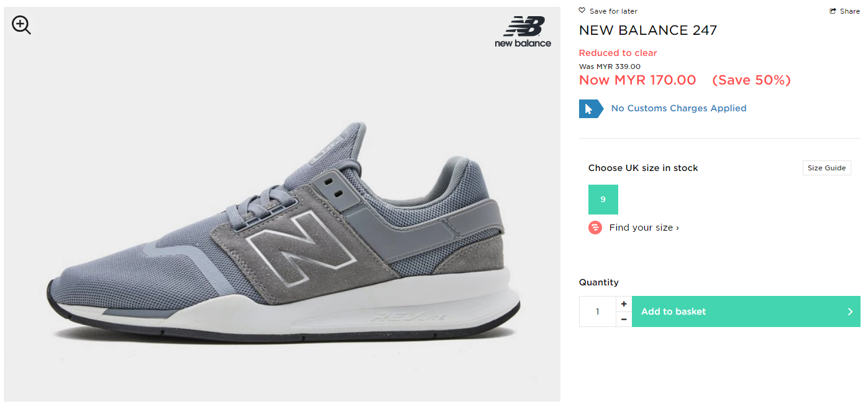Screen dimensions: 868x406
Task: Click the magnifier zoom icon on product image
Action: 21,25
